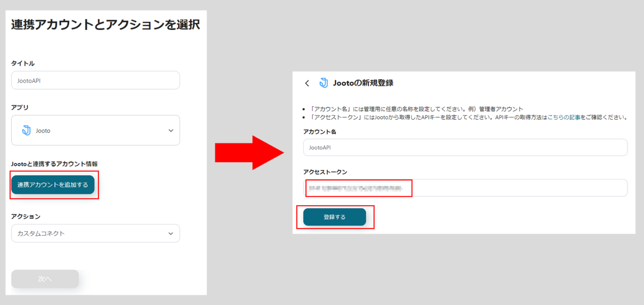Click the アクセストークン input field
Viewport: 644px width, 305px height.
465,188
